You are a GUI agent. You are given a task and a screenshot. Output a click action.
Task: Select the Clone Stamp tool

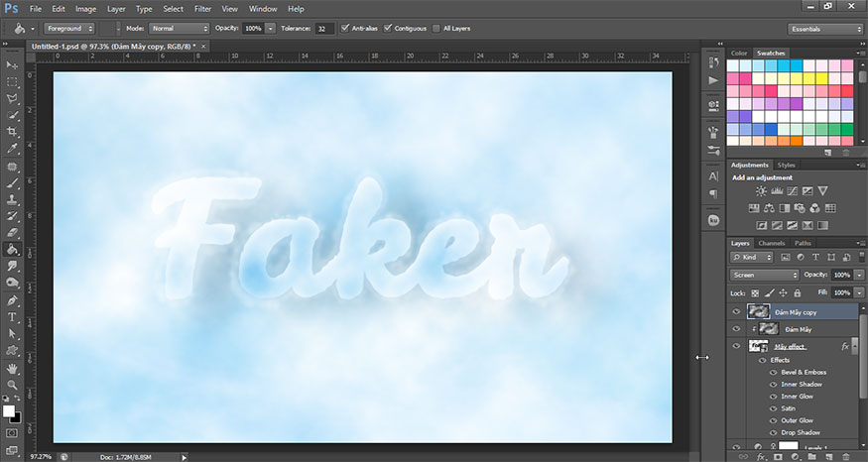pos(12,199)
